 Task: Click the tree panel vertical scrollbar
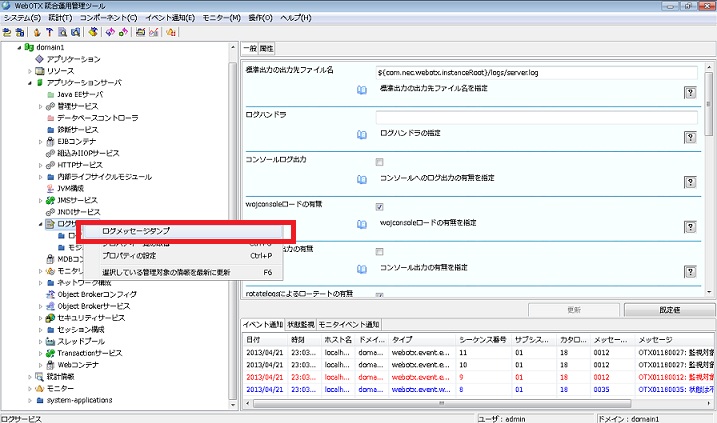pyautogui.click(x=233, y=231)
